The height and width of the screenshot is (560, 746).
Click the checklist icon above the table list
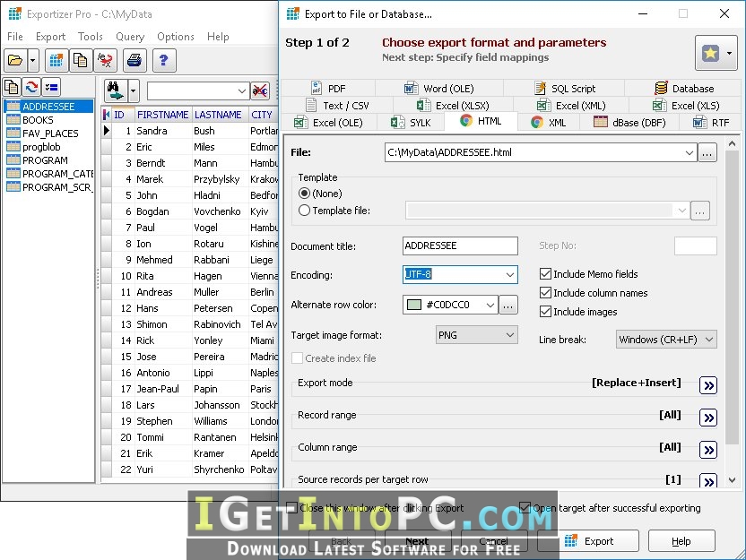(x=51, y=87)
